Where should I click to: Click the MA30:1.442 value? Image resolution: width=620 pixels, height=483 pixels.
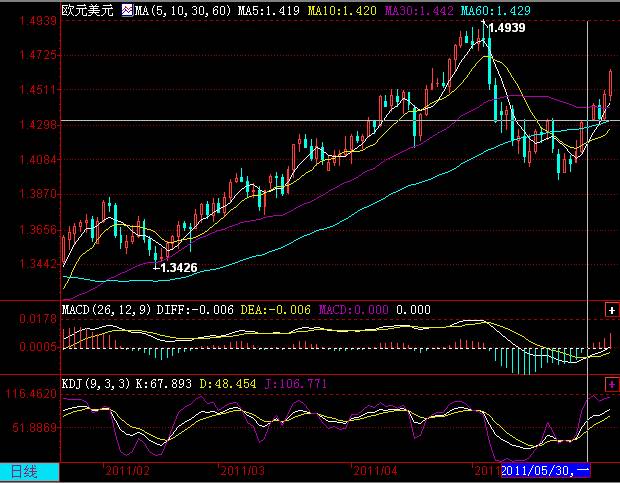tap(419, 10)
